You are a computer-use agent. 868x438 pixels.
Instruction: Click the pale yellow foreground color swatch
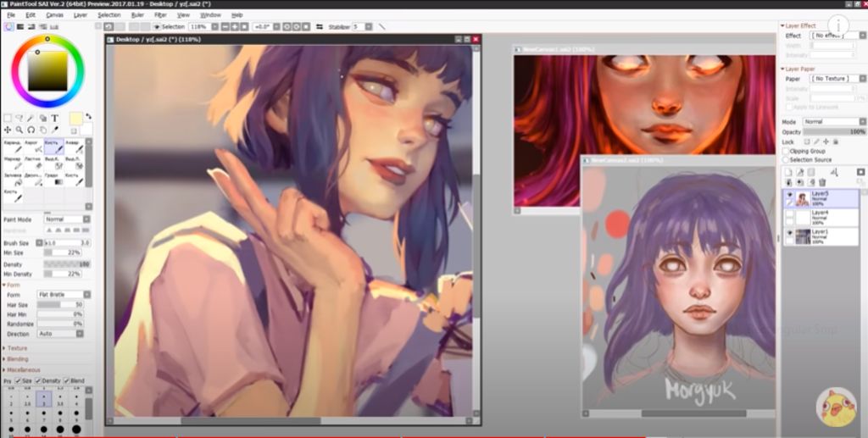75,119
